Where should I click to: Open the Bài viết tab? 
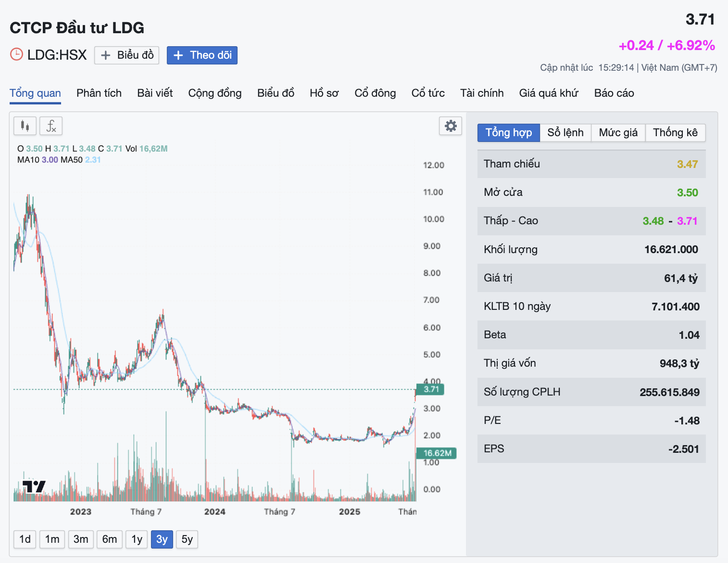pos(155,93)
